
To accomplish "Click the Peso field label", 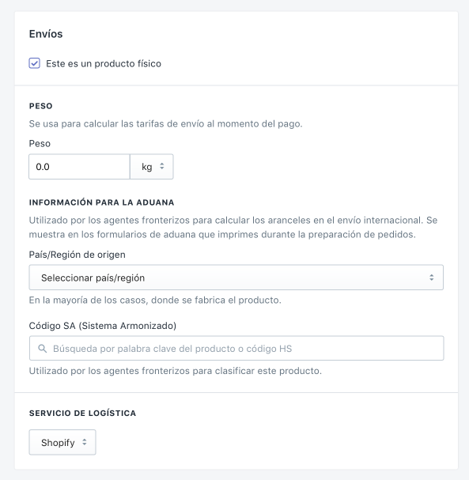I will point(40,144).
